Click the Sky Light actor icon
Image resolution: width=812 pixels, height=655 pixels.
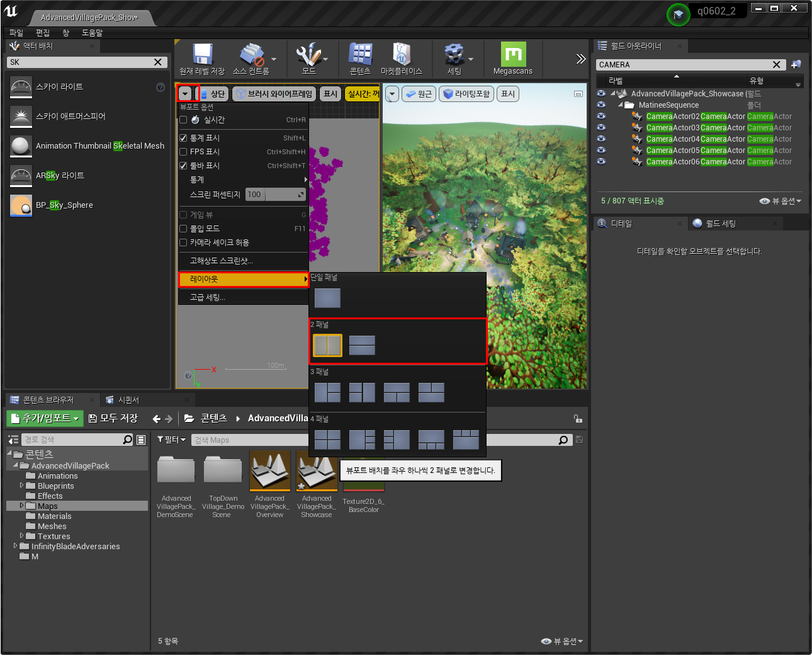(21, 87)
